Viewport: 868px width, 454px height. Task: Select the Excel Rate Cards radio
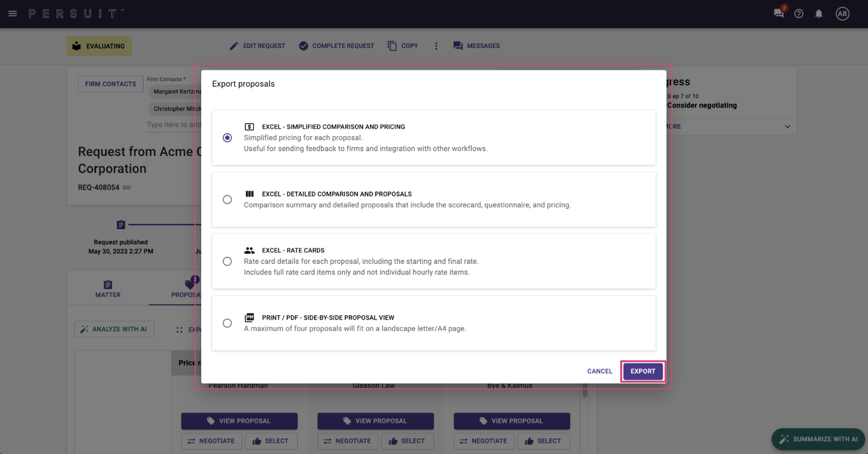227,261
